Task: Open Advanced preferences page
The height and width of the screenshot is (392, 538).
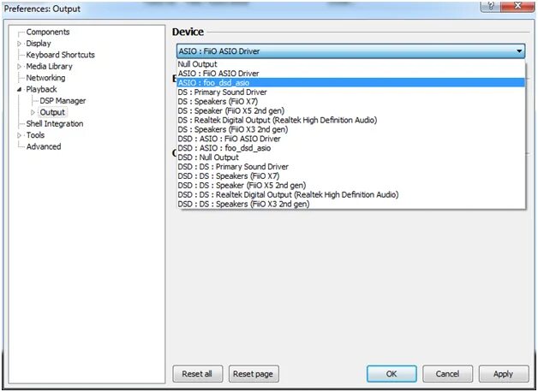Action: point(44,146)
